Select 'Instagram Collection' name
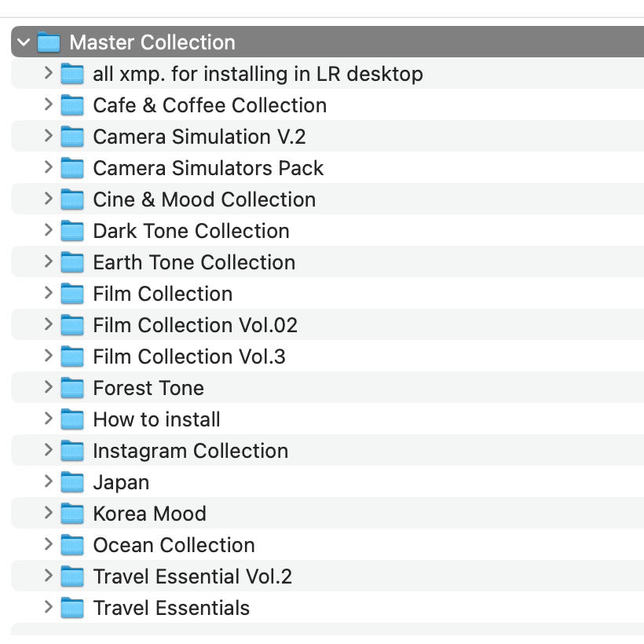The height and width of the screenshot is (644, 644). click(191, 451)
